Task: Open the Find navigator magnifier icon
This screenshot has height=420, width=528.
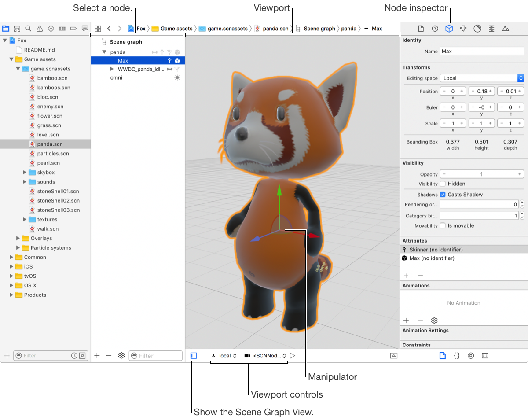Action: tap(28, 29)
